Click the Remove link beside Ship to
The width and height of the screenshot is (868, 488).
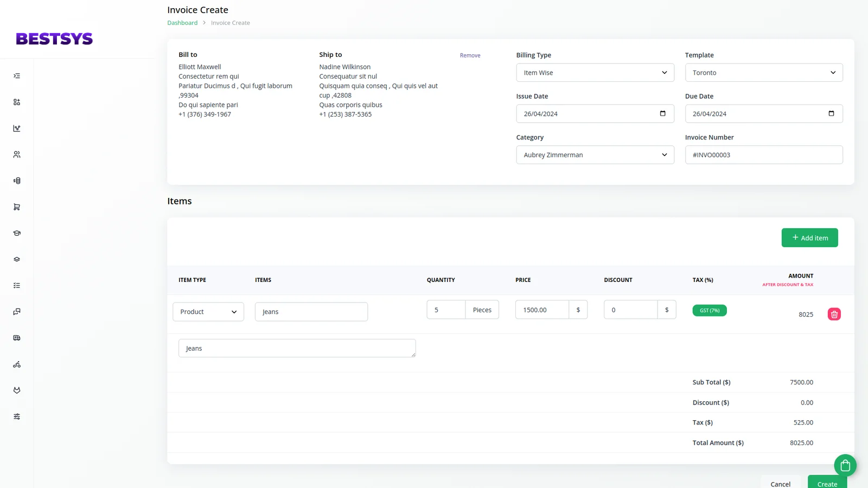[x=470, y=55]
